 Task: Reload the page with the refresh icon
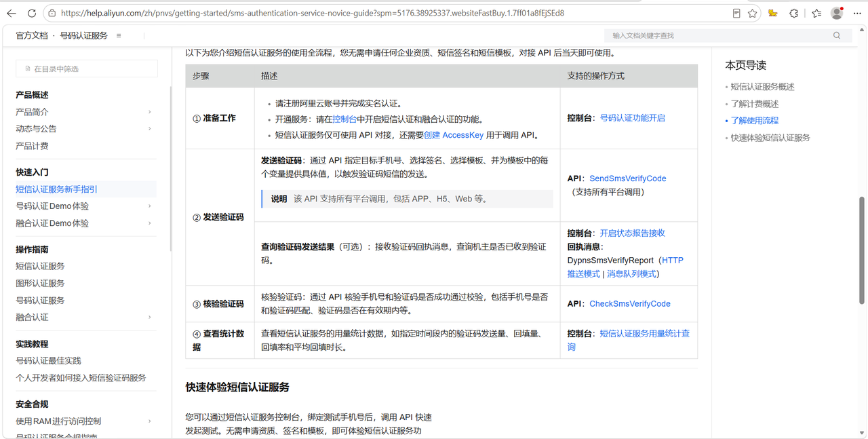pos(32,13)
